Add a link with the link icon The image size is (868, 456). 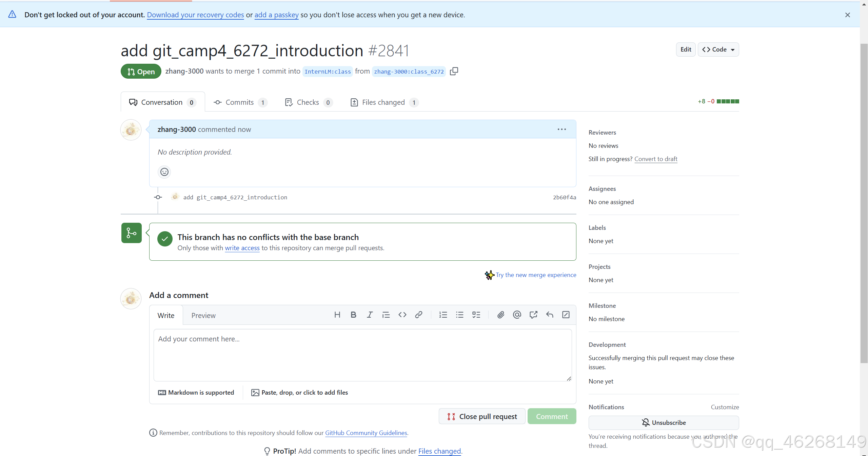pos(419,315)
